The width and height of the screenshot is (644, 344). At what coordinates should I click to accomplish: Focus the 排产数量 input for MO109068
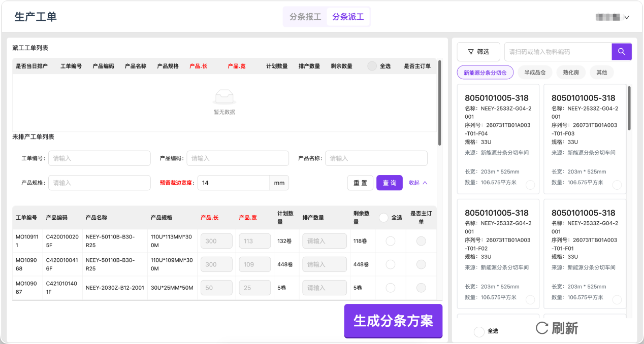(325, 264)
